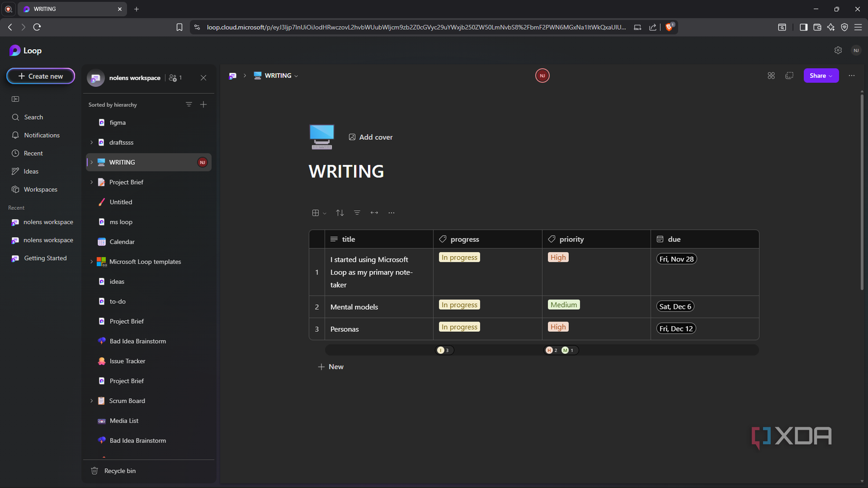Open the browser hamburger menu
868x488 pixels.
(858, 27)
